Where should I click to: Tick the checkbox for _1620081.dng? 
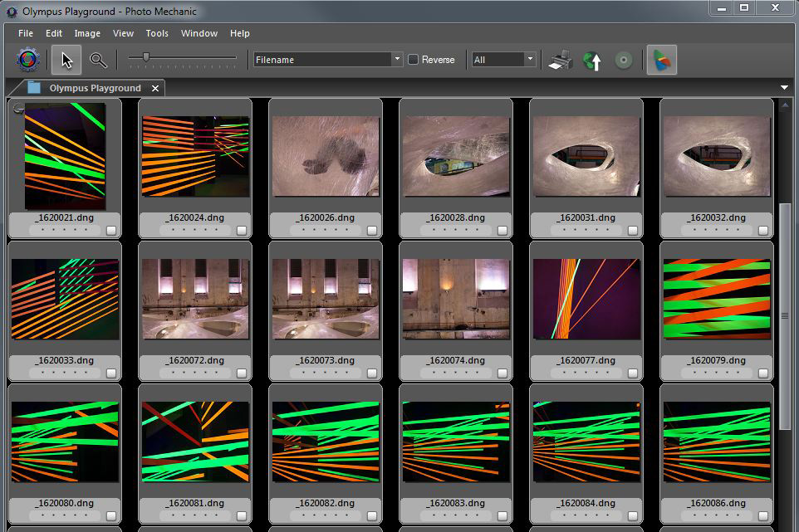242,515
